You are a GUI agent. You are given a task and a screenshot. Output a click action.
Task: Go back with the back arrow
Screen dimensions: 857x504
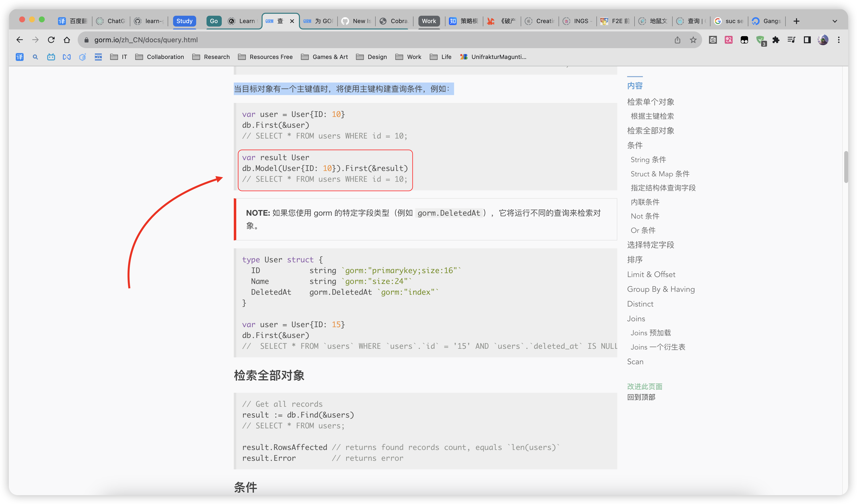20,40
